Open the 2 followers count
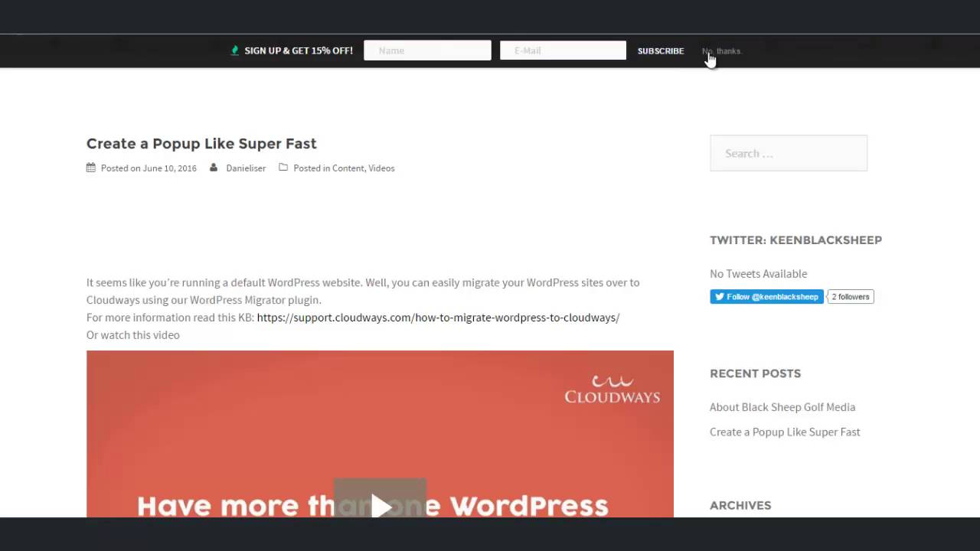 point(851,297)
